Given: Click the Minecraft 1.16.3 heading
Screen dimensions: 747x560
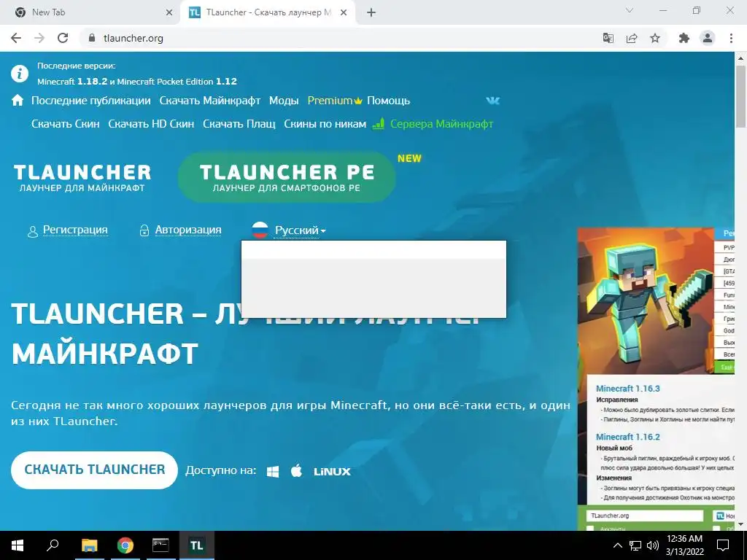Looking at the screenshot, I should [x=627, y=389].
